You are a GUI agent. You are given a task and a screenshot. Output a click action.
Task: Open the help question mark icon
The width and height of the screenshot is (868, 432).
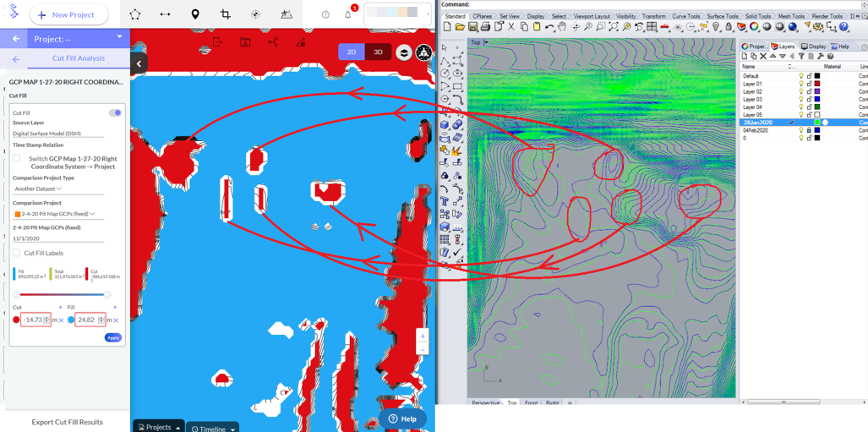point(325,15)
